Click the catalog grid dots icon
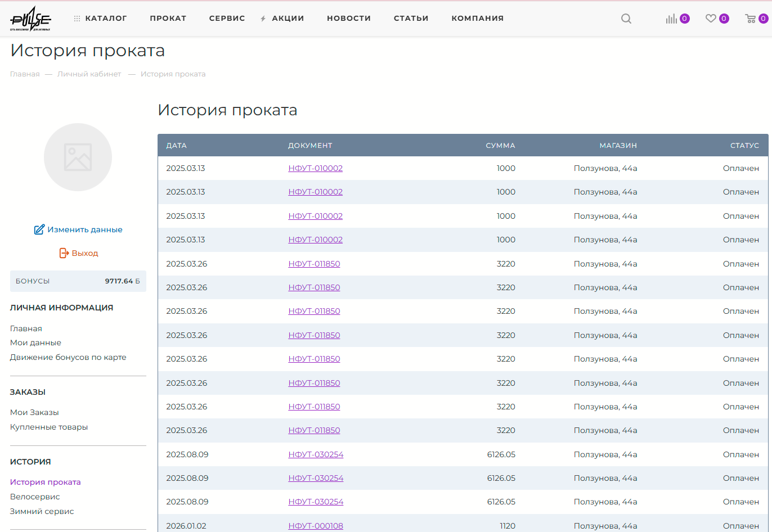 click(77, 19)
